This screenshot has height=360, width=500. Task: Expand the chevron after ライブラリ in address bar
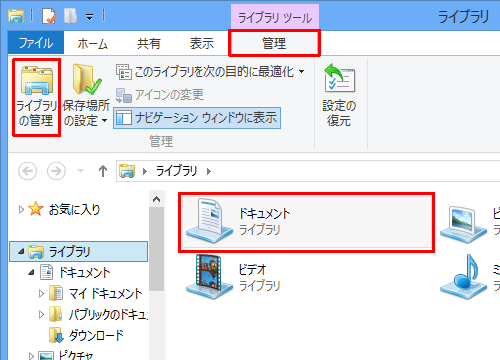[x=209, y=171]
